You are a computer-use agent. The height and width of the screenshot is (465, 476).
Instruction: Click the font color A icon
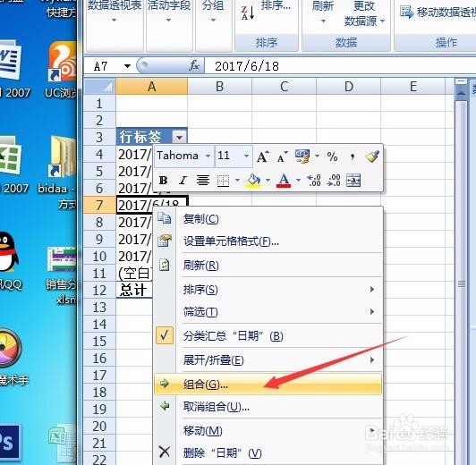click(x=284, y=181)
